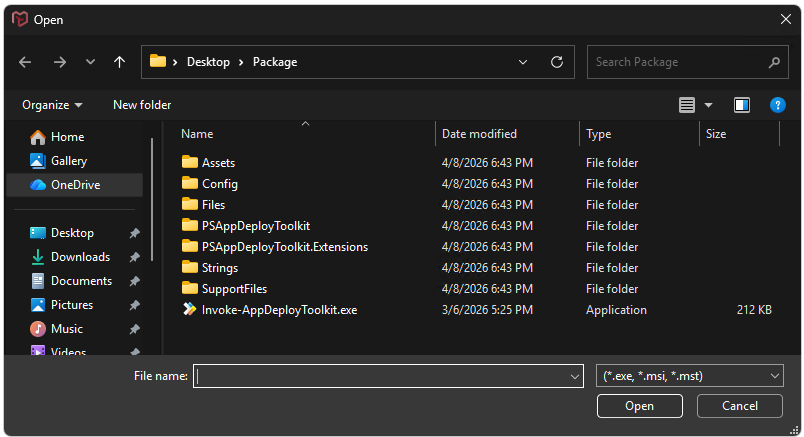Toggle the preview pane icon
Image resolution: width=804 pixels, height=437 pixels.
[x=742, y=105]
